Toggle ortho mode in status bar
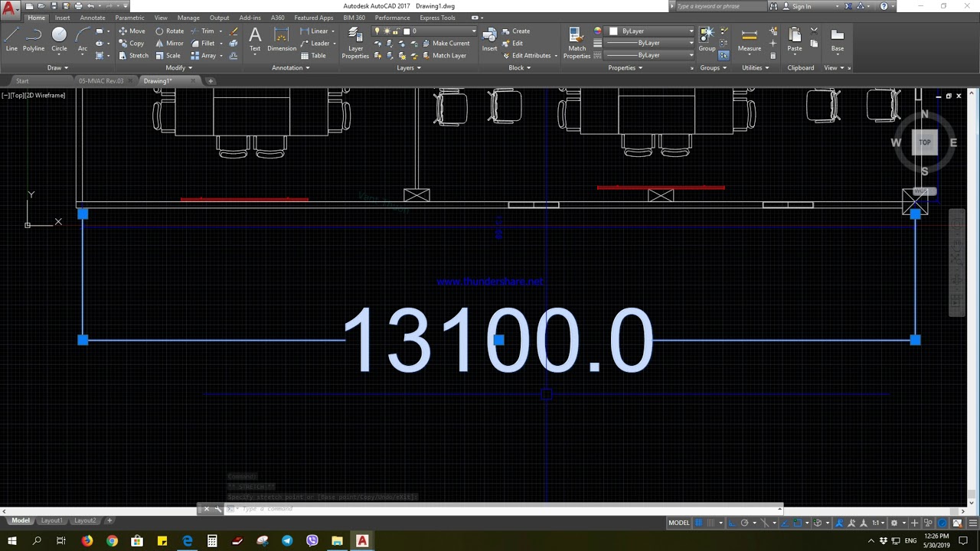 (x=732, y=523)
